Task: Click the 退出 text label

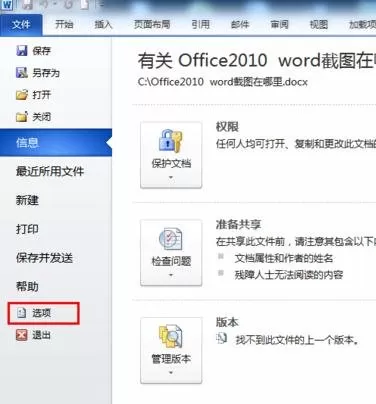Action: [41, 335]
